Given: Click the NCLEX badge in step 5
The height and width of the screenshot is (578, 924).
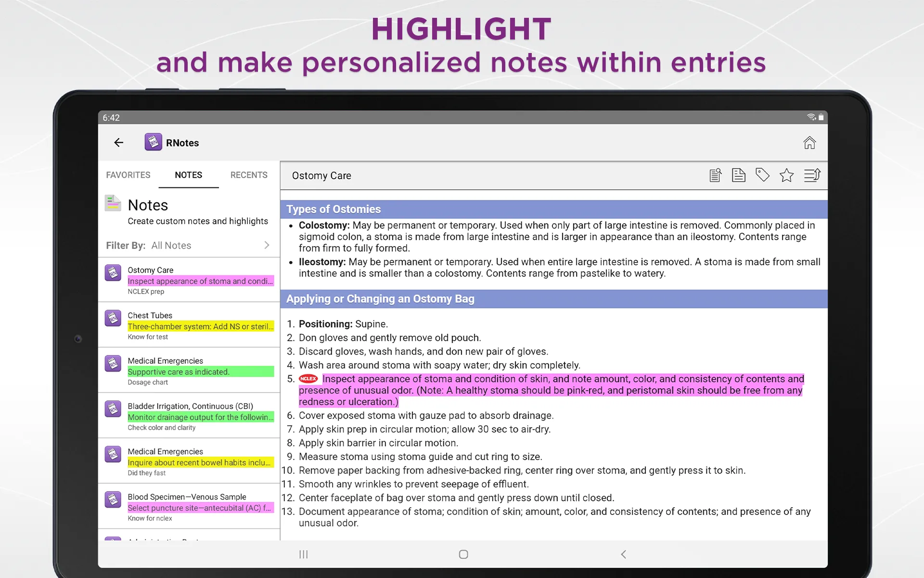Looking at the screenshot, I should 308,379.
